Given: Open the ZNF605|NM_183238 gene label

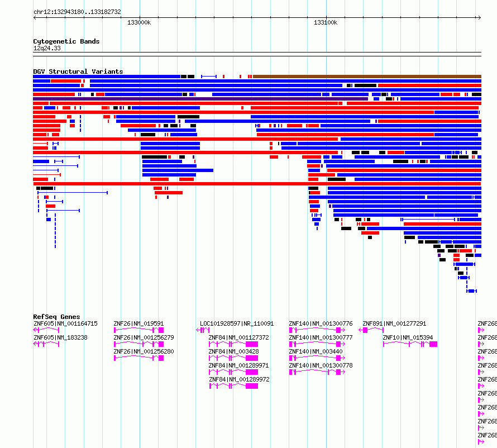Looking at the screenshot, I should [60, 337].
